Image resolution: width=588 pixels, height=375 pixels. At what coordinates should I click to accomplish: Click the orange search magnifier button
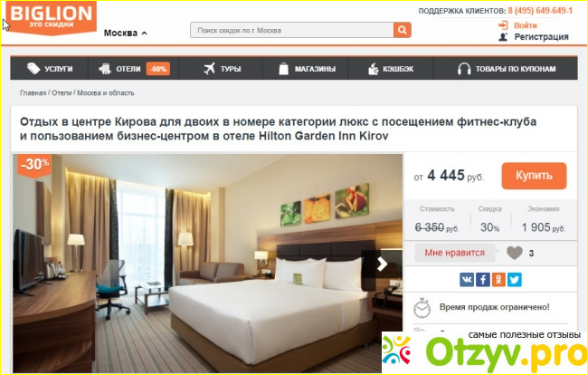coord(402,30)
